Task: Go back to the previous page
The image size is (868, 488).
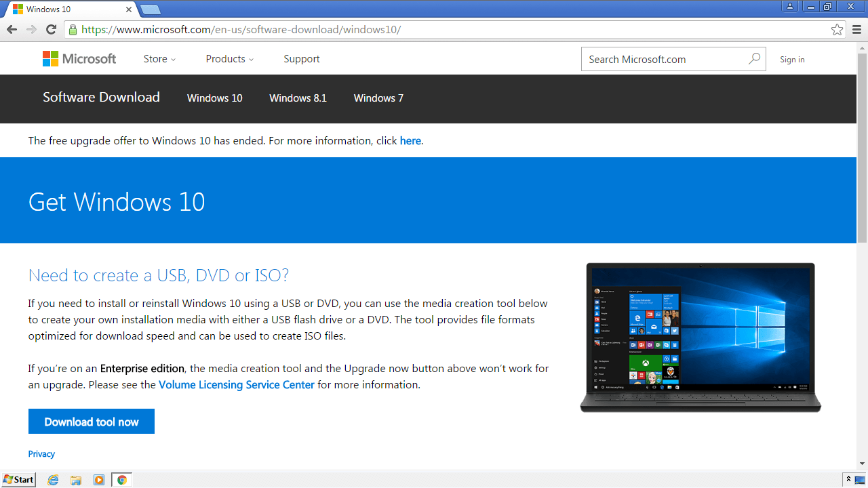Action: click(x=12, y=29)
